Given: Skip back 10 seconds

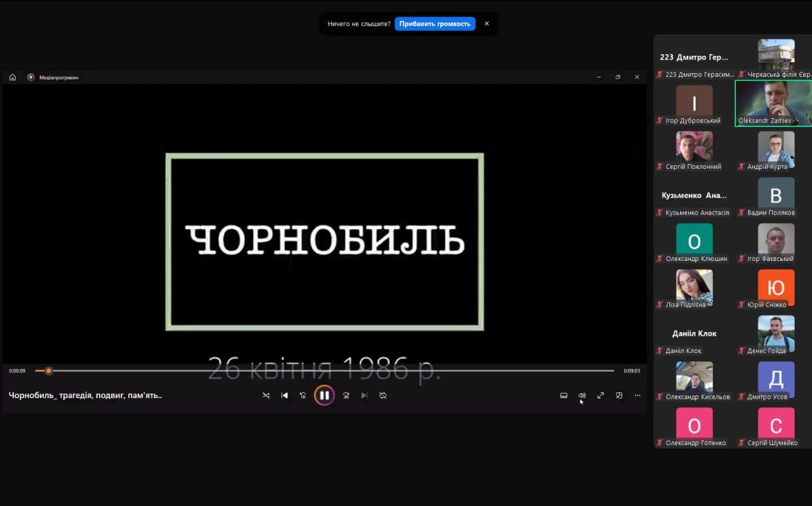Looking at the screenshot, I should pyautogui.click(x=303, y=396).
